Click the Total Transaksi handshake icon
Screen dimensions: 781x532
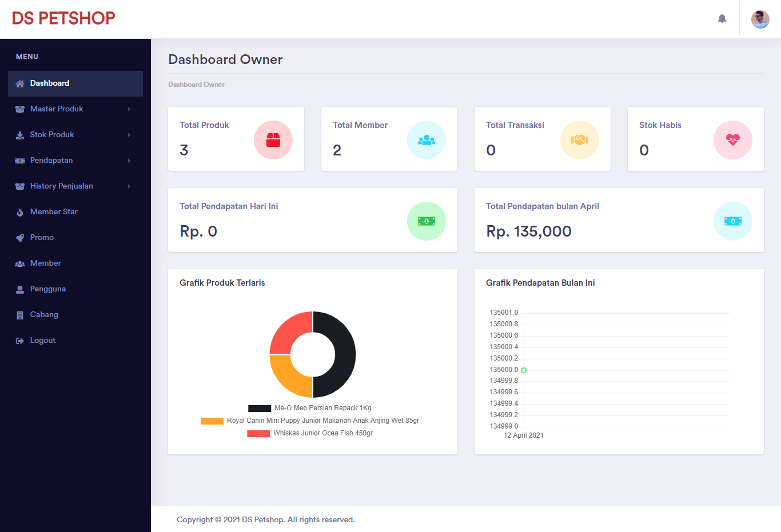click(580, 140)
